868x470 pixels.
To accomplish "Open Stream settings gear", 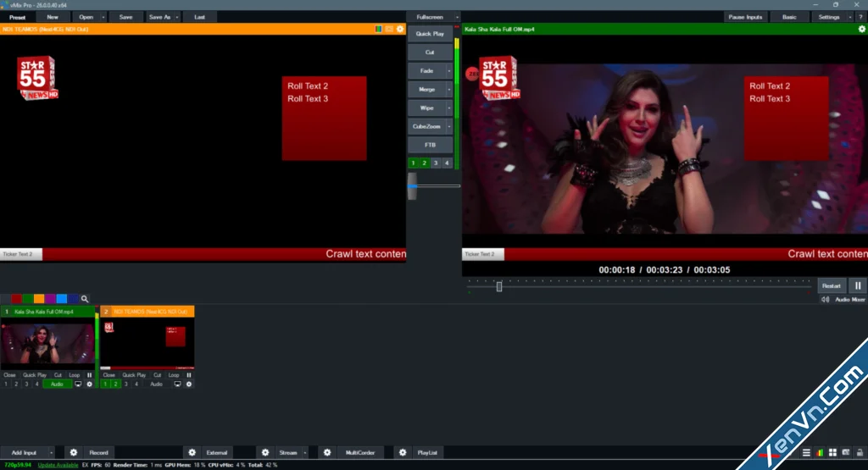I will [x=265, y=452].
